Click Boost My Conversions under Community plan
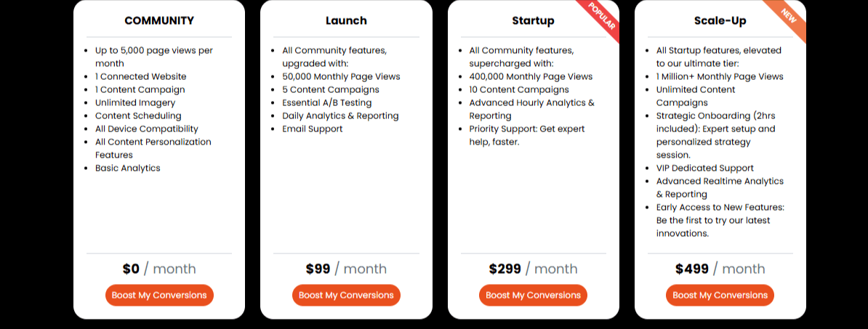868x329 pixels. [x=159, y=295]
